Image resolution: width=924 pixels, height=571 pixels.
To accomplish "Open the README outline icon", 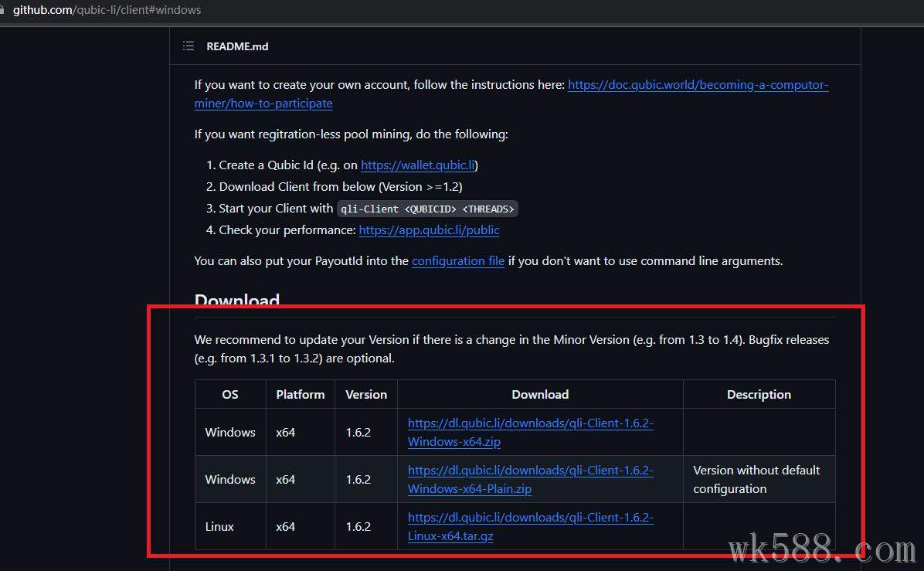I will pyautogui.click(x=189, y=46).
